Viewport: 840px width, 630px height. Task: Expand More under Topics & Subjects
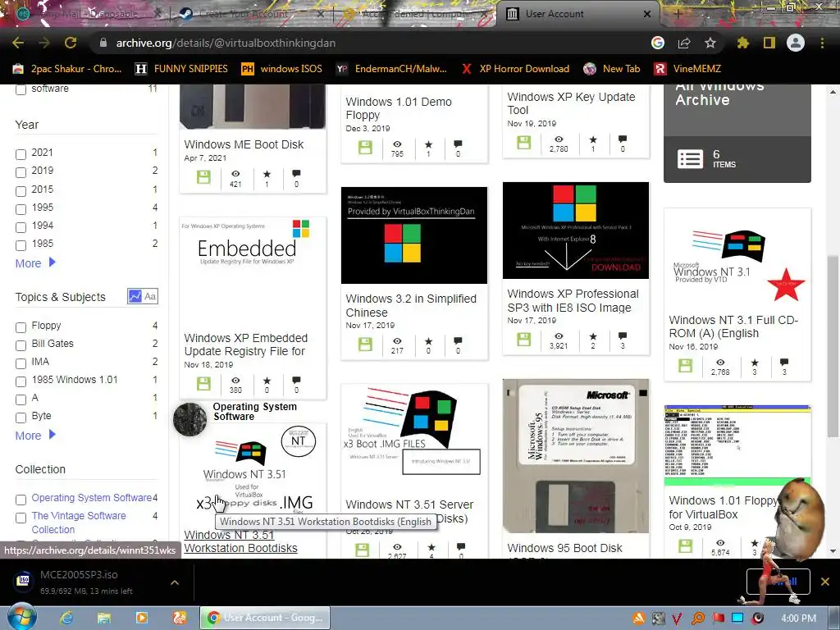point(35,436)
